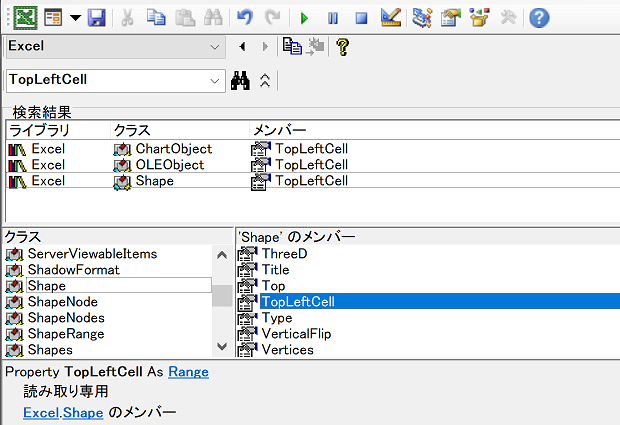Select Title member of Shape
This screenshot has height=425, width=620.
pyautogui.click(x=275, y=270)
